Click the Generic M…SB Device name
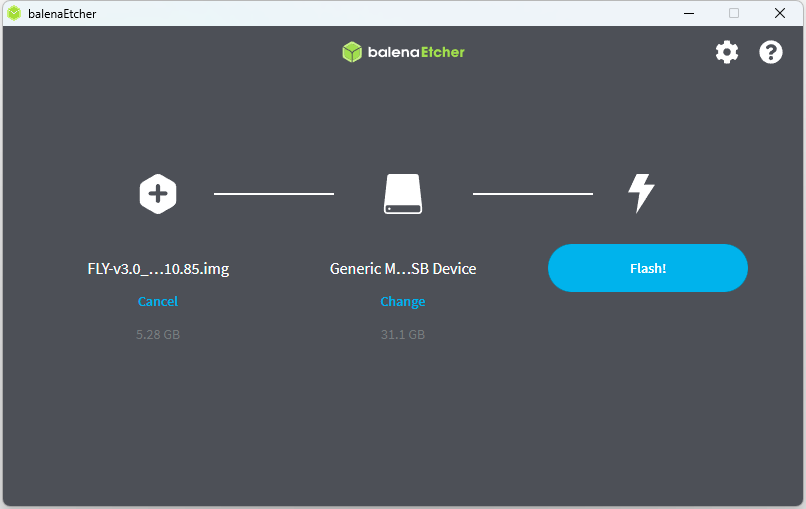Image resolution: width=806 pixels, height=509 pixels. (403, 269)
